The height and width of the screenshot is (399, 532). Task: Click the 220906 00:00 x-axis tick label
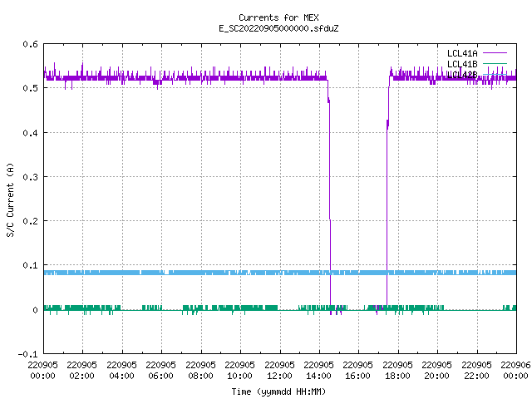pos(515,370)
